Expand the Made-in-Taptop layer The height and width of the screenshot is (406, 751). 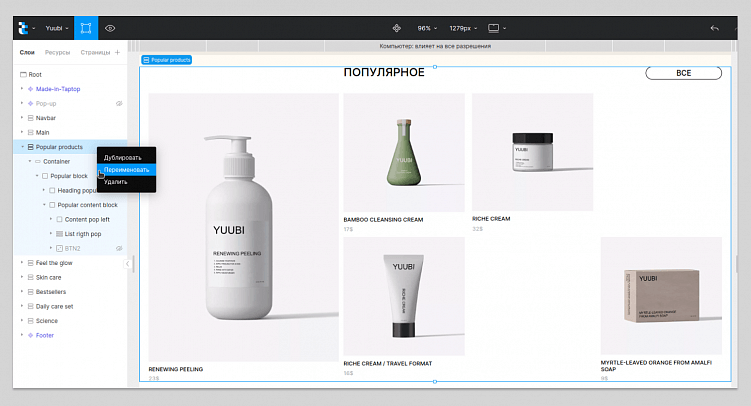click(x=22, y=89)
